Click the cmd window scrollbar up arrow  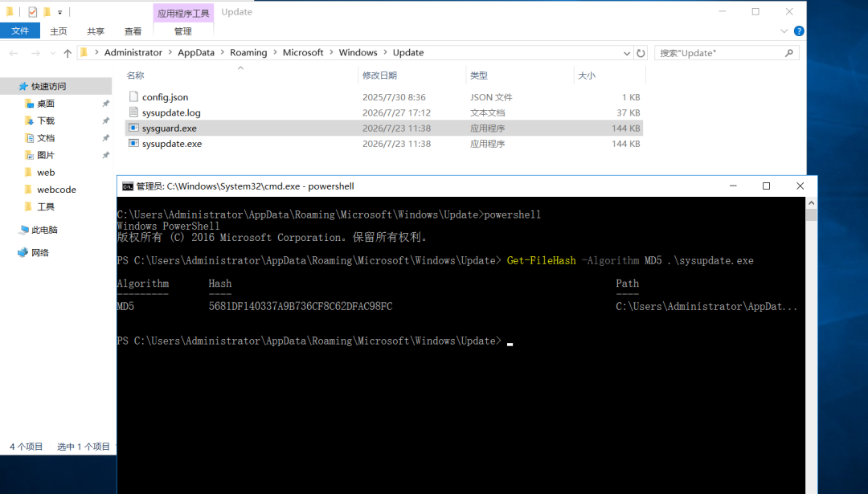811,203
